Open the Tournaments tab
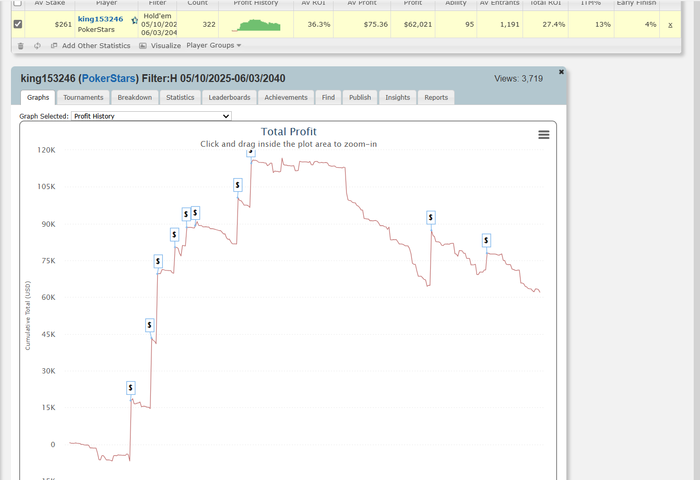 click(x=83, y=97)
